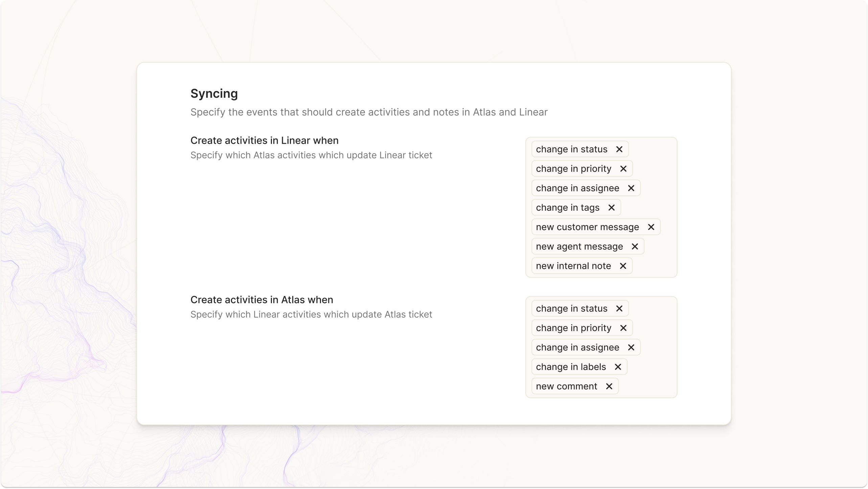Viewport: 868px width, 489px height.
Task: Remove the "change in tags" event chip
Action: coord(612,207)
